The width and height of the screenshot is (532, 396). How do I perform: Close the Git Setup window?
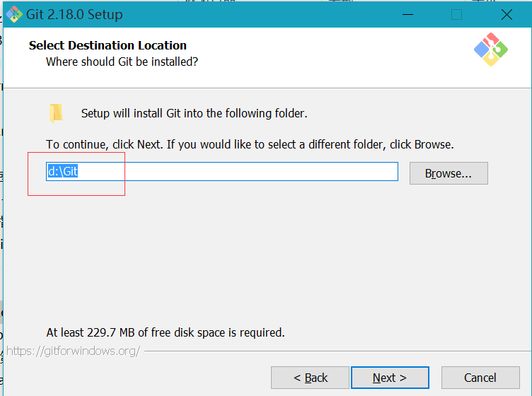click(x=506, y=14)
